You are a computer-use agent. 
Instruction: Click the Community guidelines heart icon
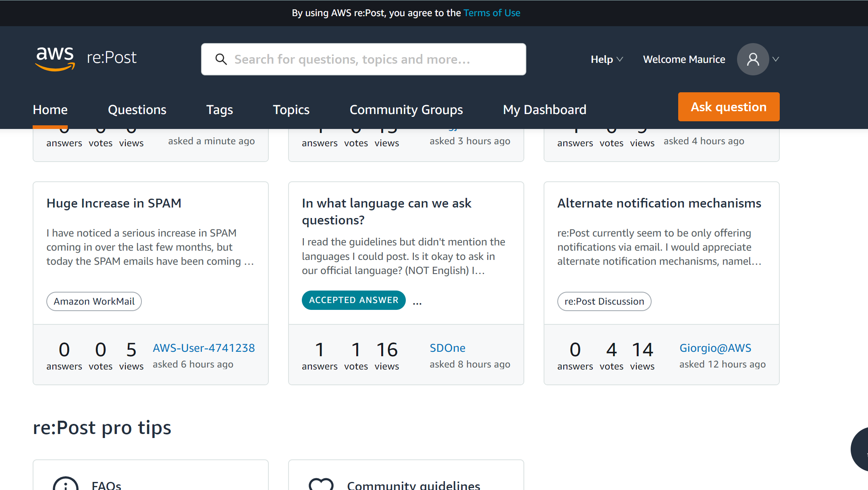tap(321, 484)
